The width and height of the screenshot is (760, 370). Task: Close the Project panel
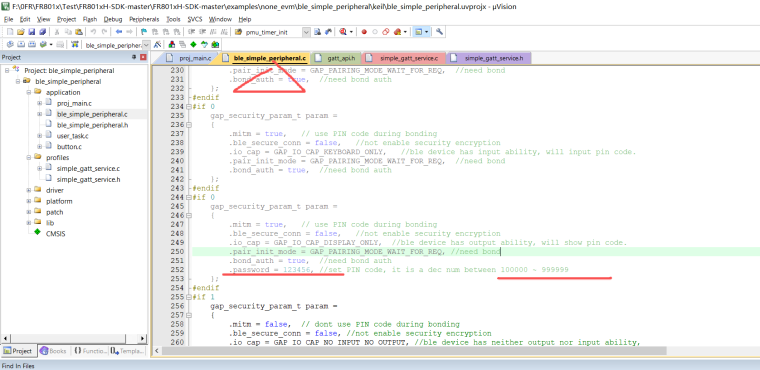143,57
